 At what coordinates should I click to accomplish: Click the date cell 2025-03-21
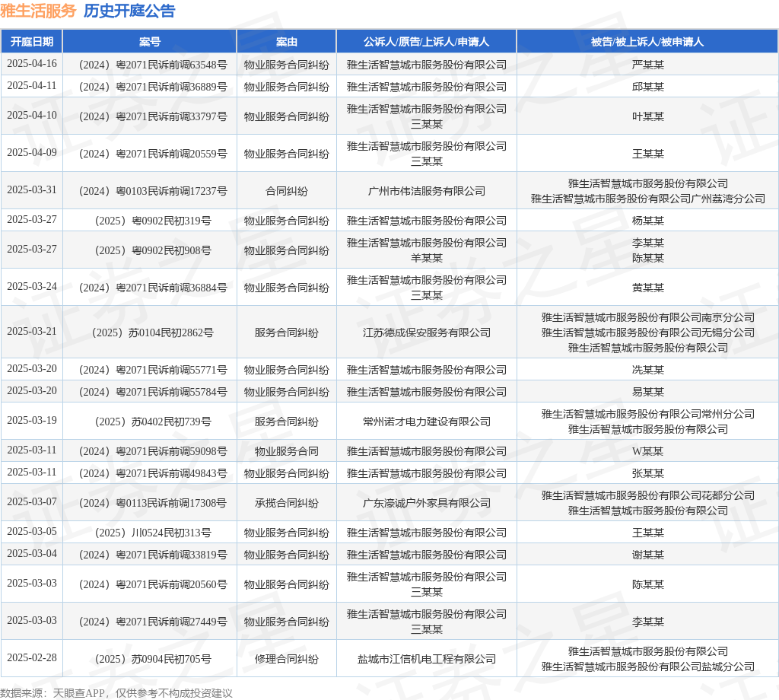pos(32,332)
